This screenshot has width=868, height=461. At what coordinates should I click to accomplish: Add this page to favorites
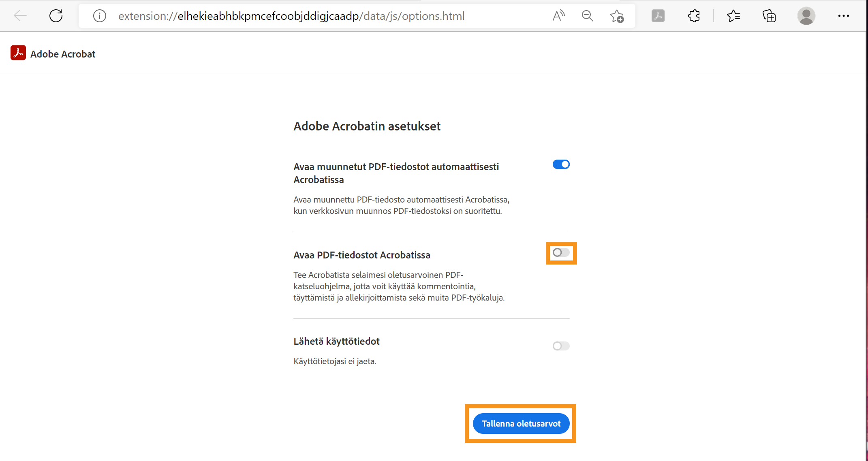(x=617, y=16)
